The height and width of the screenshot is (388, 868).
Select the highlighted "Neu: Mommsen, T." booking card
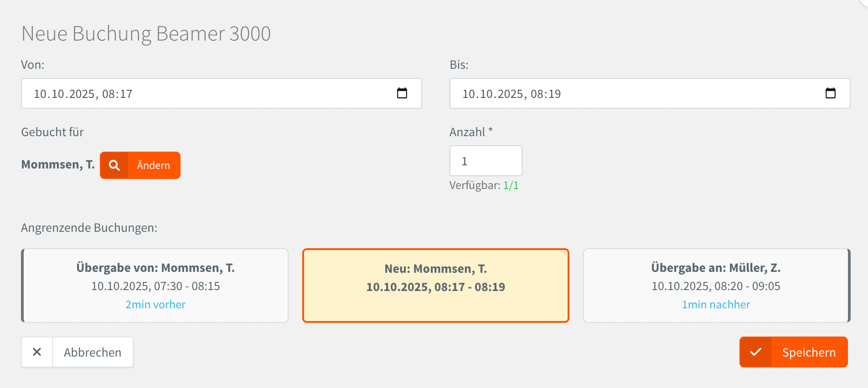(435, 286)
